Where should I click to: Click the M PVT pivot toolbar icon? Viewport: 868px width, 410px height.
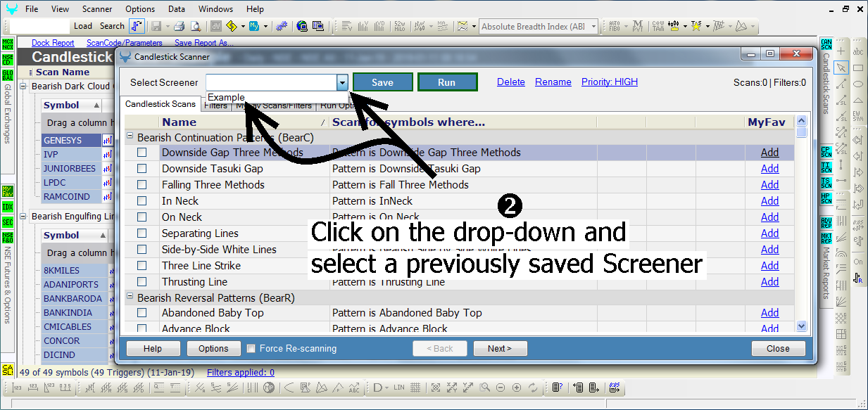click(637, 26)
